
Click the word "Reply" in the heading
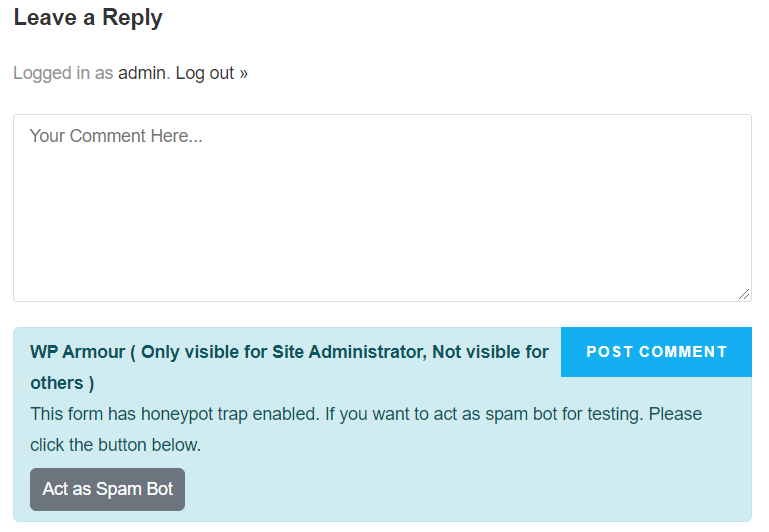[132, 18]
